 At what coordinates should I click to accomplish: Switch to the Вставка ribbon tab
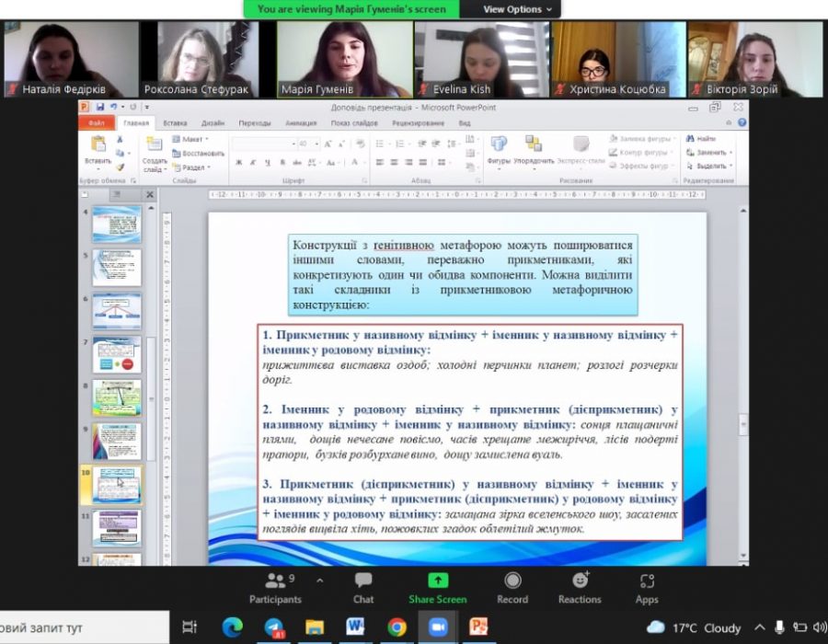coord(175,122)
